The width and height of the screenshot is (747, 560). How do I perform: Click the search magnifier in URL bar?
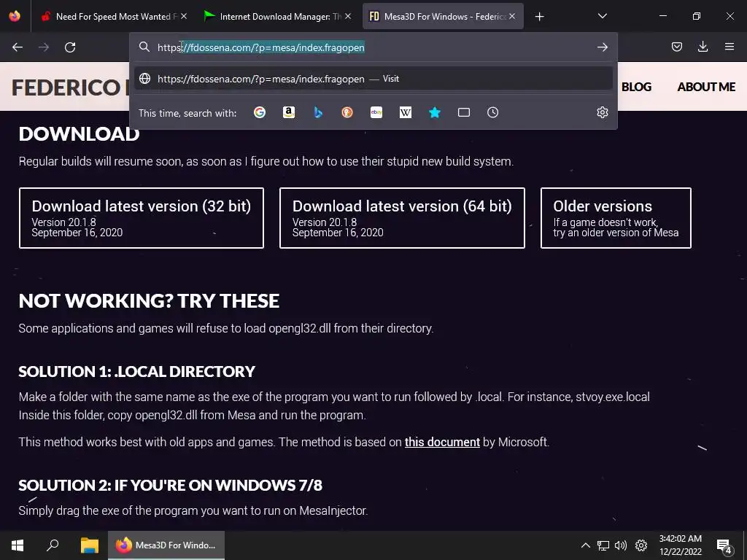(144, 47)
